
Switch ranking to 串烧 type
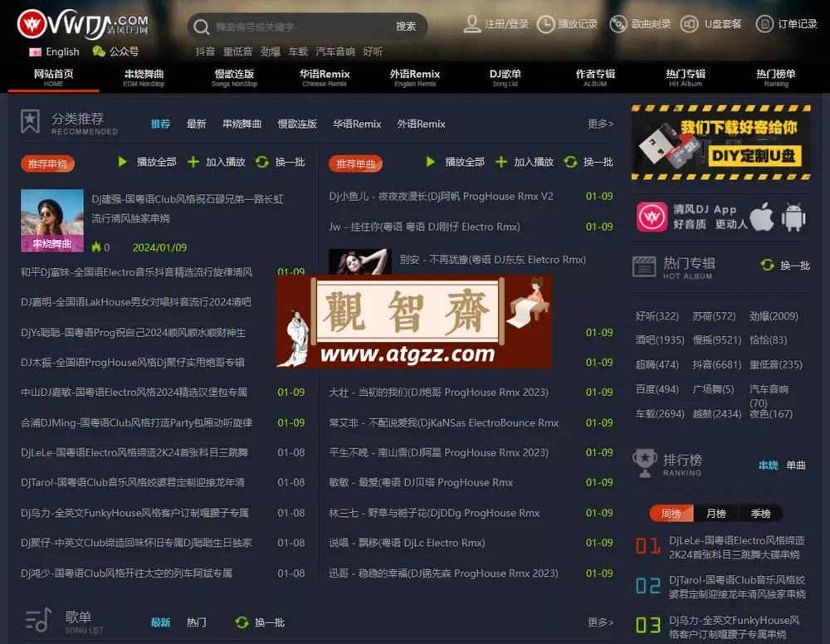(x=768, y=465)
